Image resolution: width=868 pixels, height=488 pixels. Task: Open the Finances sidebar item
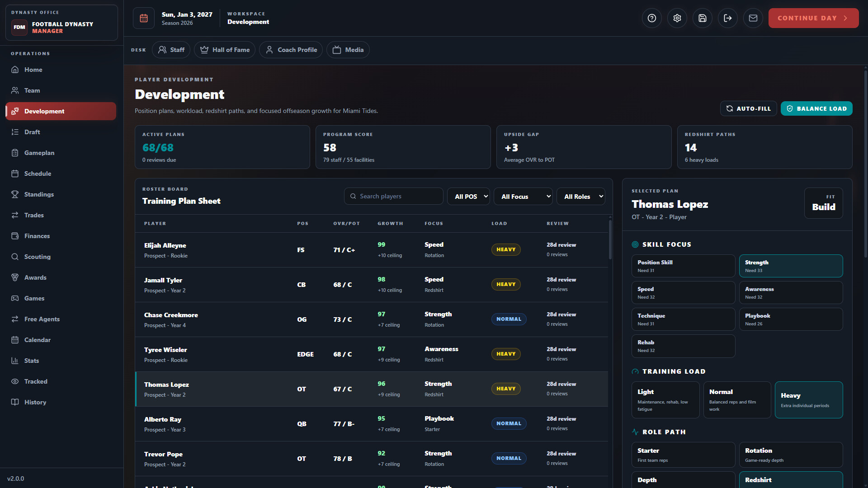(x=61, y=236)
